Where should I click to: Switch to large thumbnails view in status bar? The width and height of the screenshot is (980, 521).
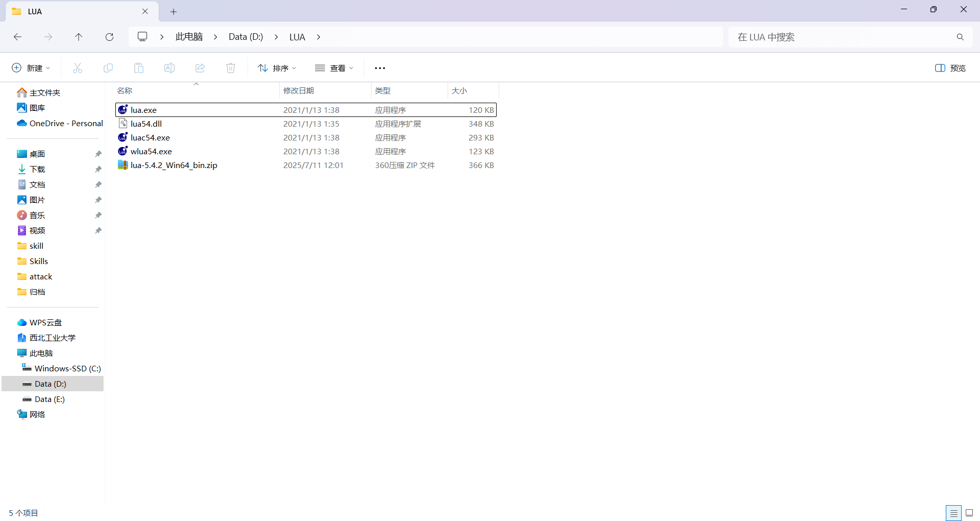coord(969,513)
